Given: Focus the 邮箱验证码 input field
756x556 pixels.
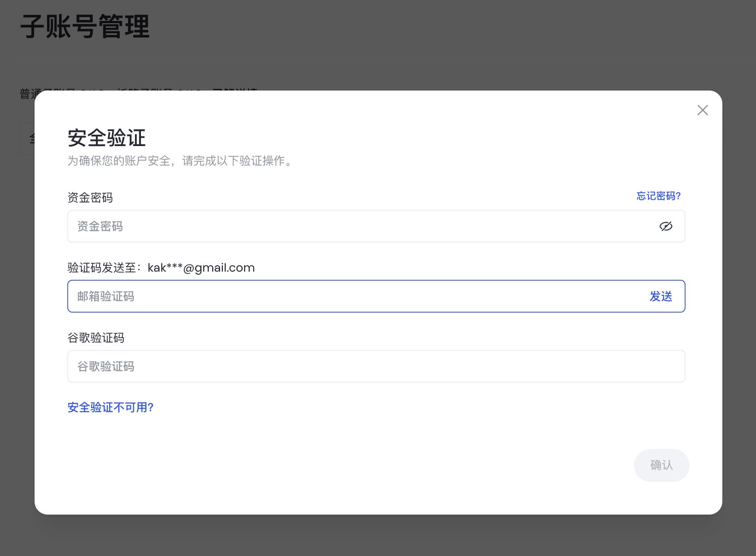Looking at the screenshot, I should point(355,297).
